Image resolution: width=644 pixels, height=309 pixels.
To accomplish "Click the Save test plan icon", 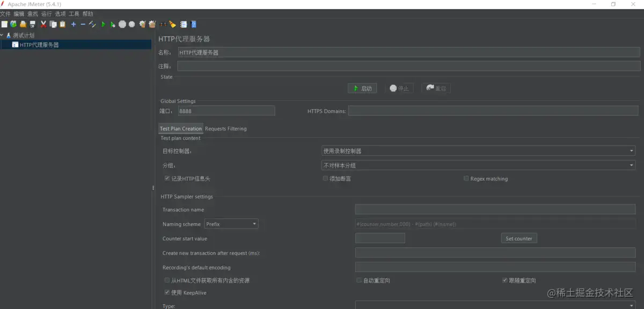I will 33,24.
